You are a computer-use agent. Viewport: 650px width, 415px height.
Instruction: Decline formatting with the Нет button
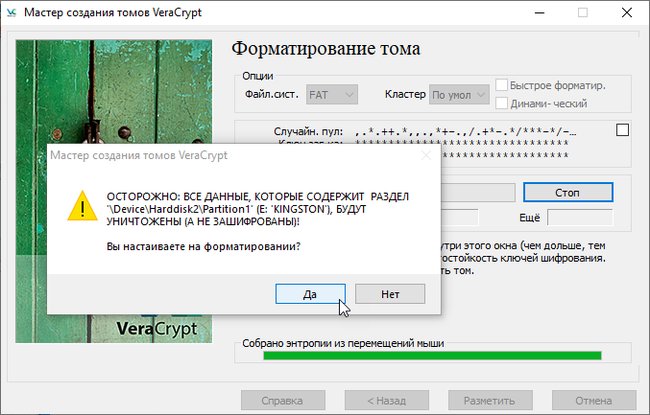(390, 294)
